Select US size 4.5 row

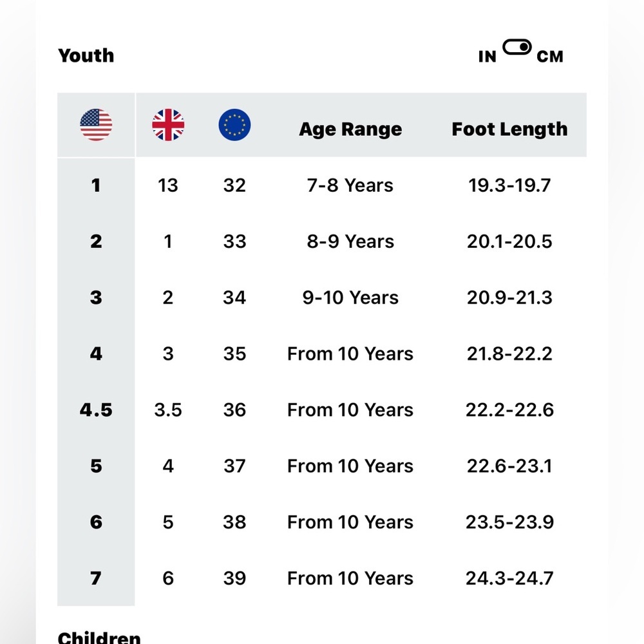point(96,410)
